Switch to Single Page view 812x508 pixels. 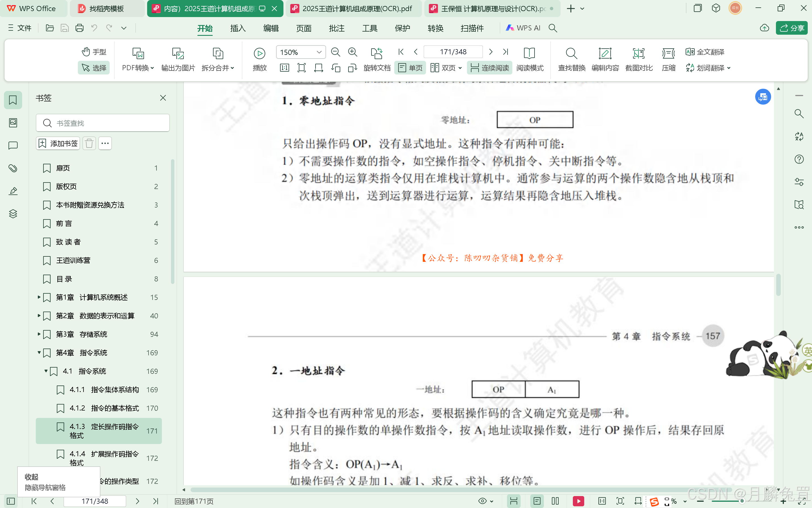pos(410,68)
